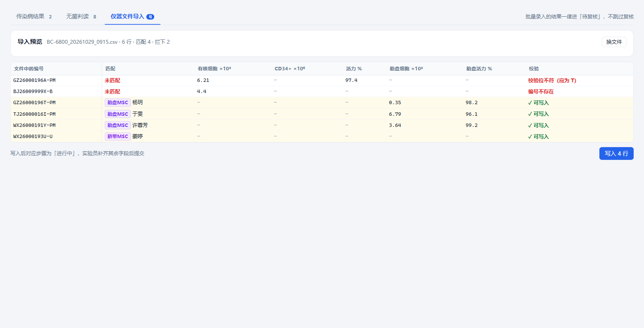Image resolution: width=644 pixels, height=328 pixels.
Task: Click file ID WX26000193U-U
Action: click(33, 136)
